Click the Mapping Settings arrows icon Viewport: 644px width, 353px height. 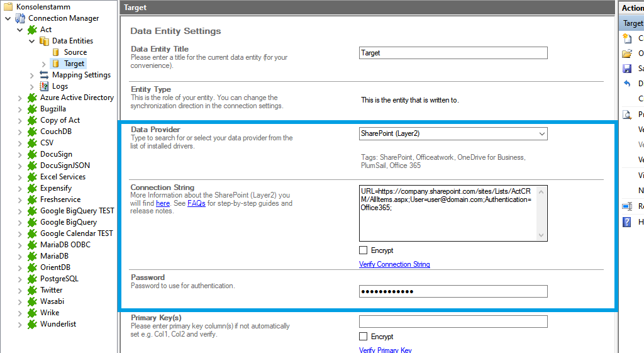pyautogui.click(x=44, y=75)
